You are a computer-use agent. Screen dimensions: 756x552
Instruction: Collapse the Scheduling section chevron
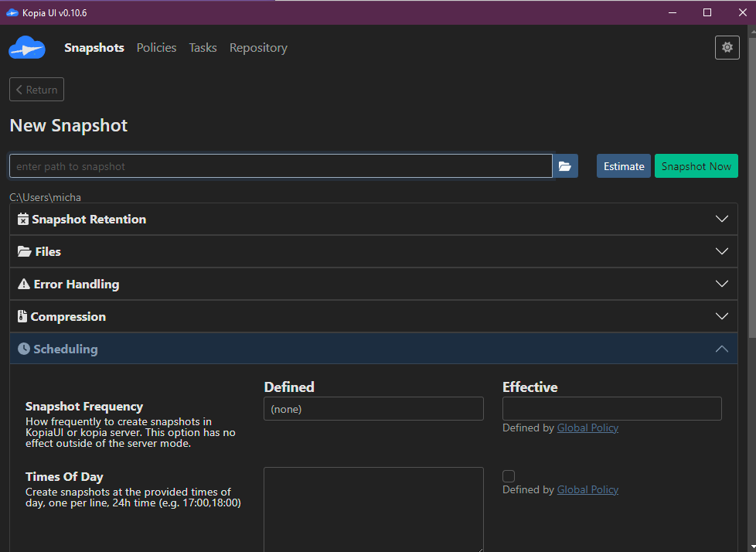(x=721, y=349)
